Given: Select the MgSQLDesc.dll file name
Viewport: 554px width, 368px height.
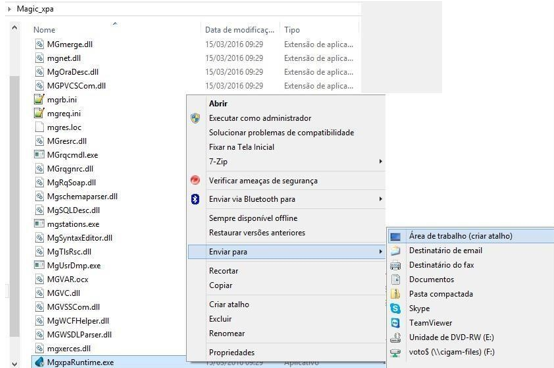Looking at the screenshot, I should click(73, 210).
